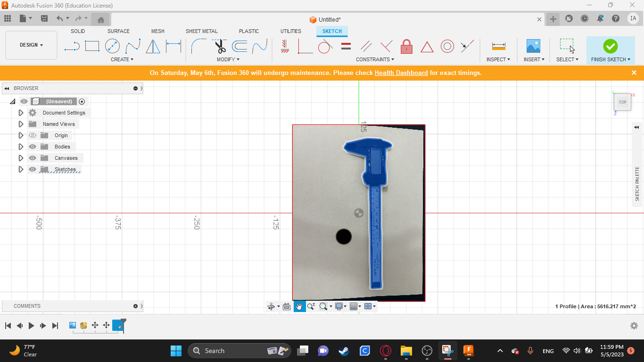Expand the Bodies folder

(21, 147)
